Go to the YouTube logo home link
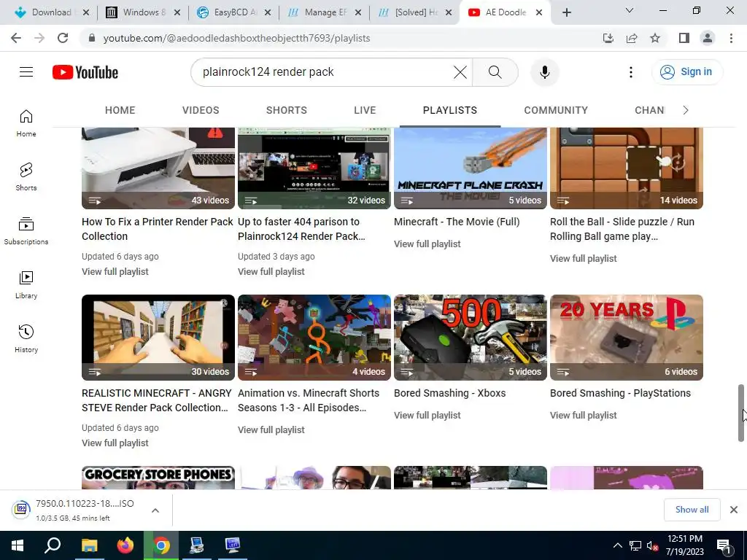Viewport: 747px width, 560px height. click(x=85, y=72)
